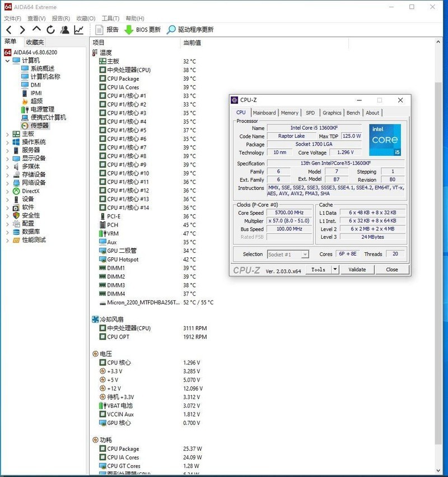Viewport: 448px width, 477px height.
Task: Click the forward navigation arrow in toolbar
Action: pyautogui.click(x=22, y=30)
